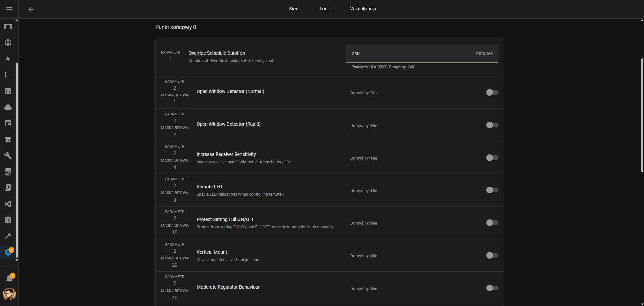Open notifications bell icon
The height and width of the screenshot is (306, 644).
pyautogui.click(x=9, y=278)
